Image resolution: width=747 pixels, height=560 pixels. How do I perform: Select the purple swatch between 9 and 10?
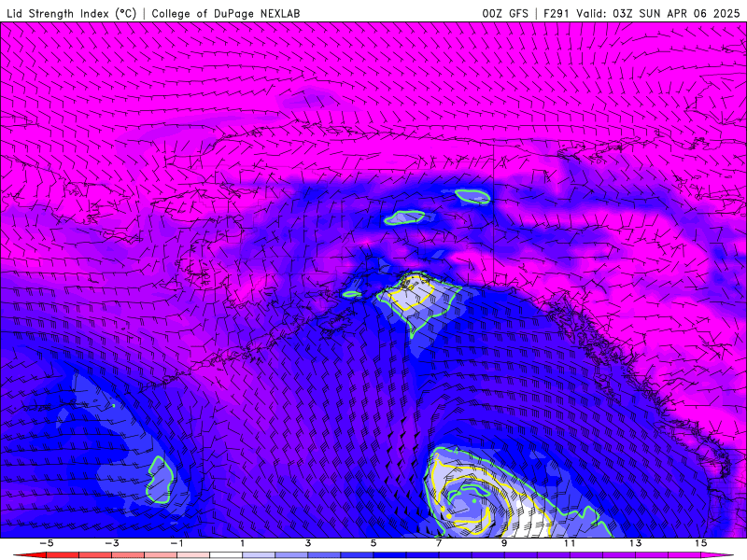(x=521, y=555)
